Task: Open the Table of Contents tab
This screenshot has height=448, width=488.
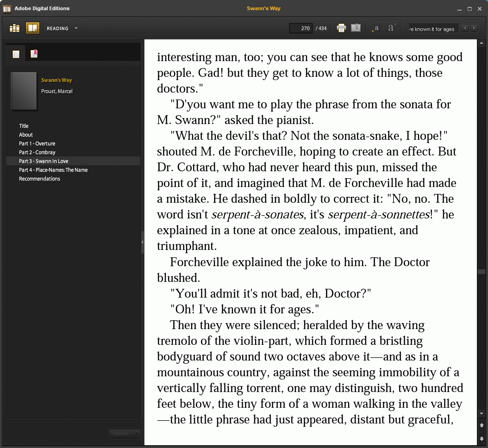Action: tap(16, 54)
